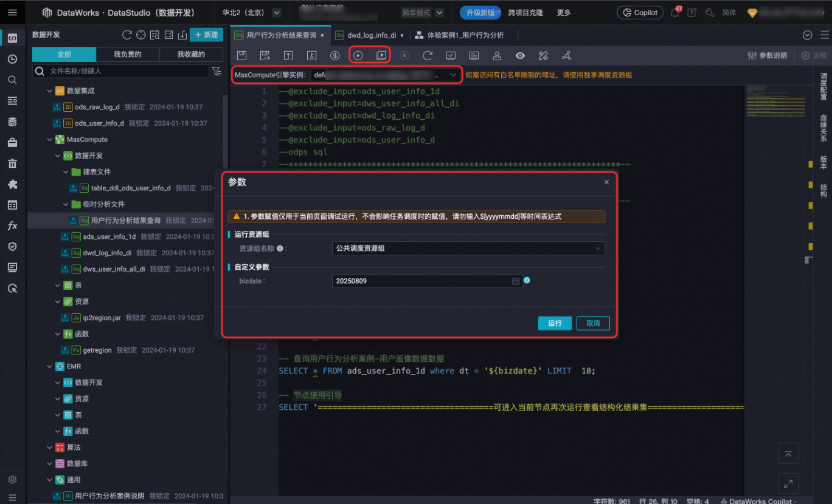Image resolution: width=832 pixels, height=504 pixels.
Task: Open notifications bell with 47 badge
Action: click(x=675, y=12)
